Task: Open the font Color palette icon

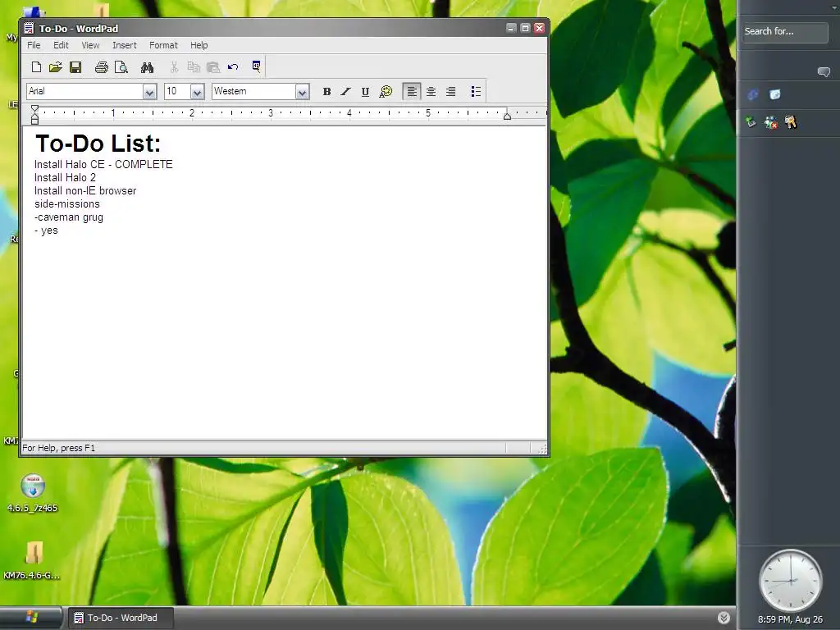Action: click(386, 92)
